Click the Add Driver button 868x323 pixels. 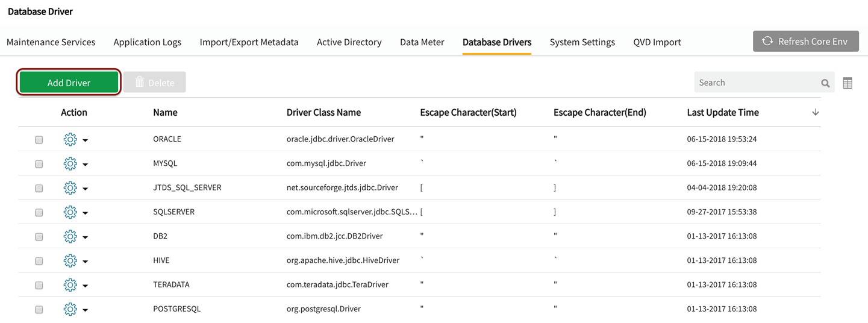pos(69,83)
